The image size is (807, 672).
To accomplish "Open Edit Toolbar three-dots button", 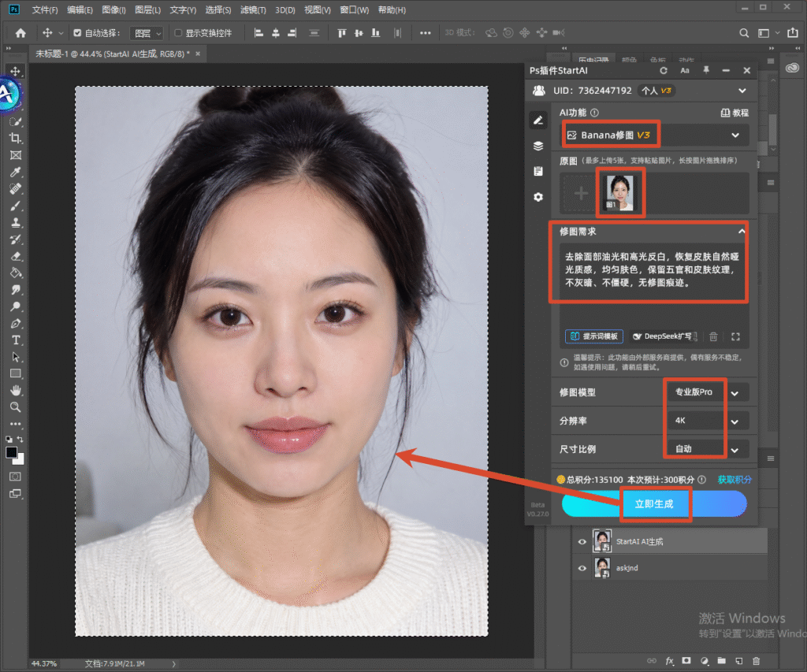I will (16, 425).
